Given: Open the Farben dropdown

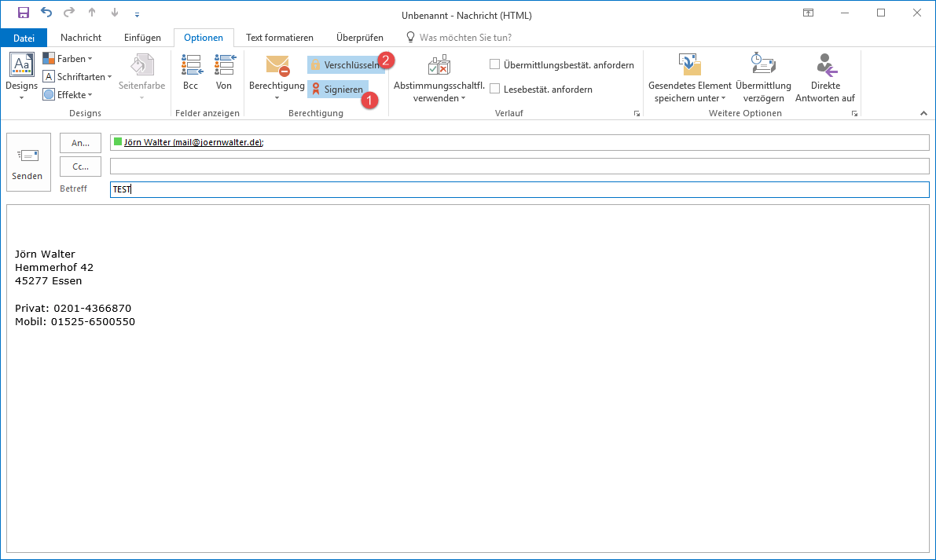Looking at the screenshot, I should coord(68,59).
